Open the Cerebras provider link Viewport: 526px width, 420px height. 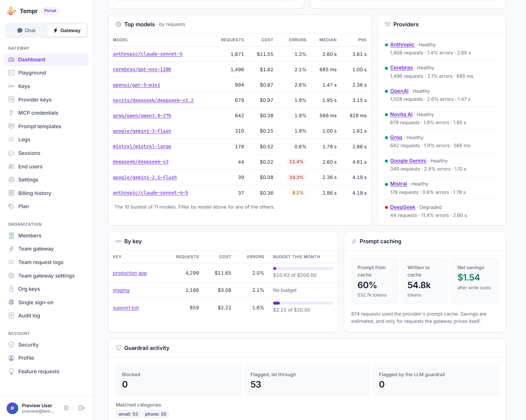(401, 68)
